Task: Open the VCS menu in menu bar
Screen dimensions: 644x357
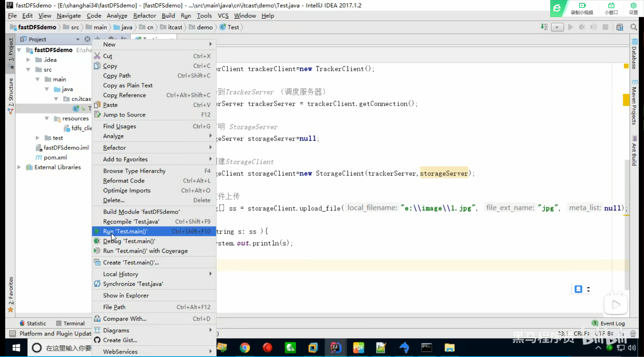Action: tap(223, 16)
